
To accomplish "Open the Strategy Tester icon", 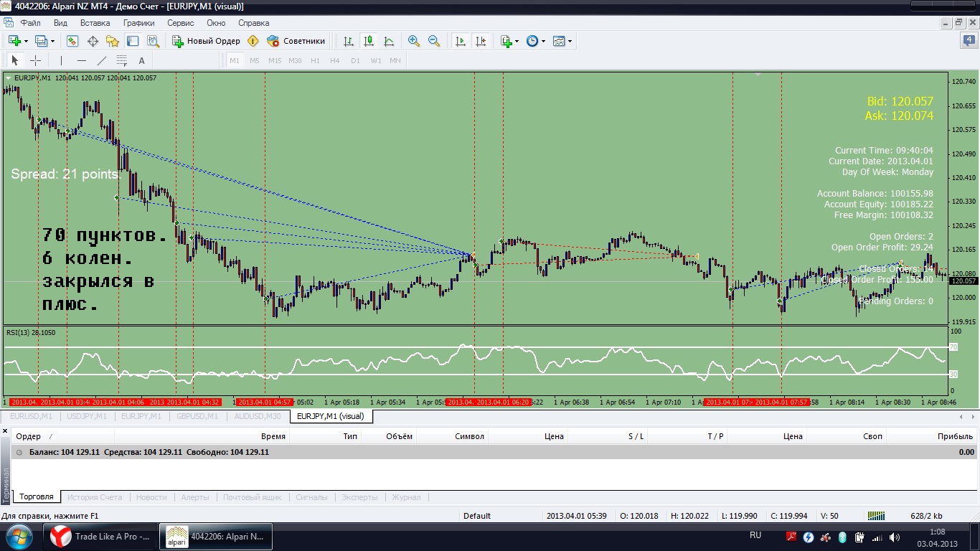I will pos(153,41).
